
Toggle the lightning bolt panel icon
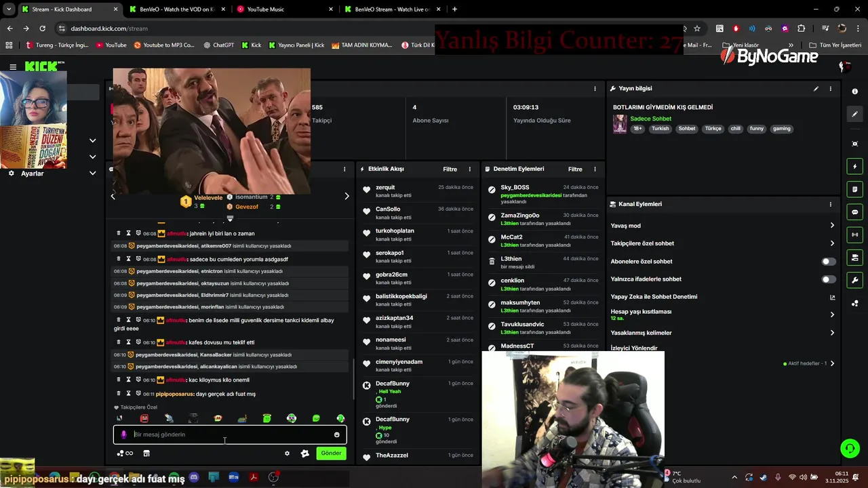[x=855, y=167]
